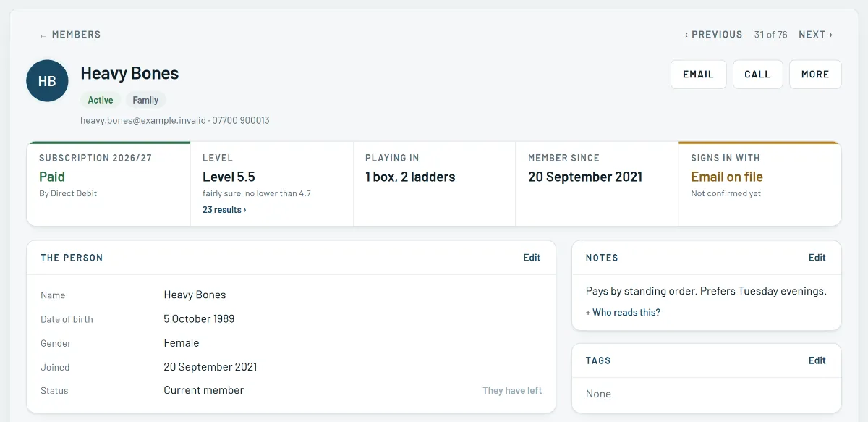Click the Tags value 'None.'
The height and width of the screenshot is (422, 868).
(x=600, y=394)
